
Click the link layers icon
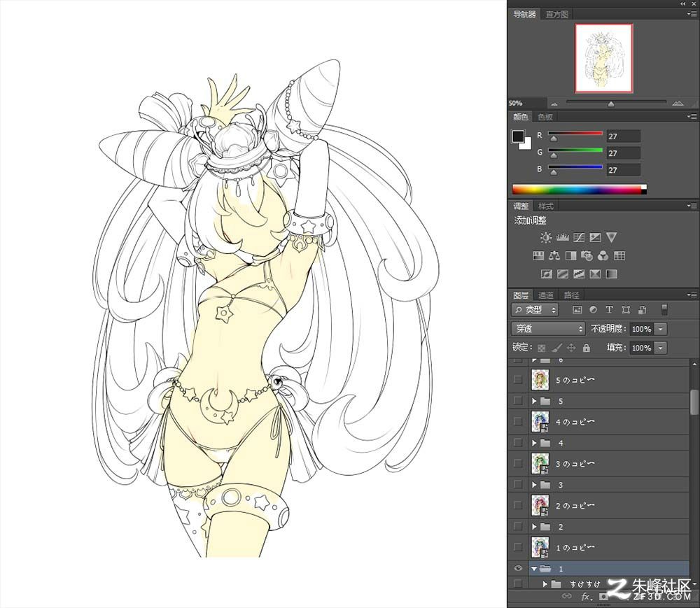tap(566, 596)
